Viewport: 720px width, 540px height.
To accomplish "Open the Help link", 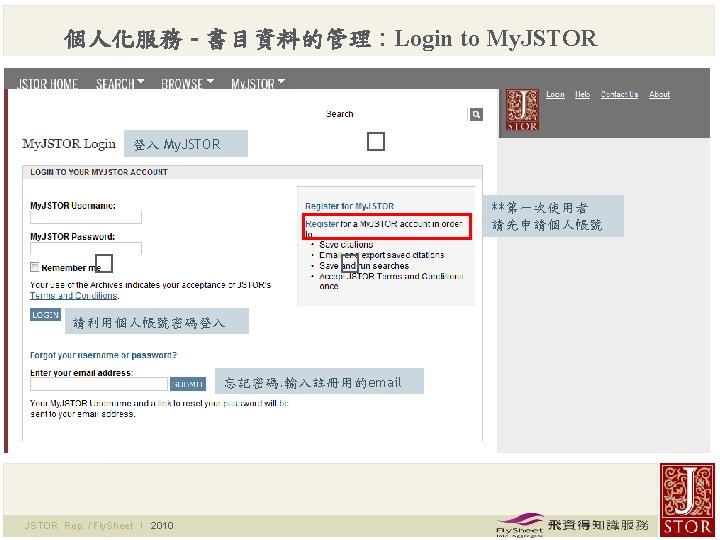I will (x=582, y=94).
